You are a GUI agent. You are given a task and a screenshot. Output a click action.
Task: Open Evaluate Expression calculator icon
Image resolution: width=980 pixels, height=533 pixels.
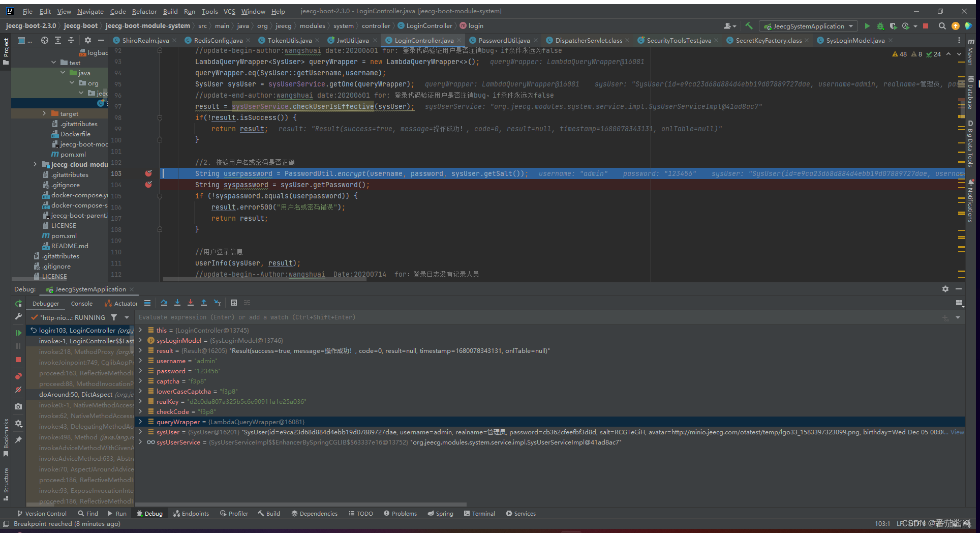(234, 303)
